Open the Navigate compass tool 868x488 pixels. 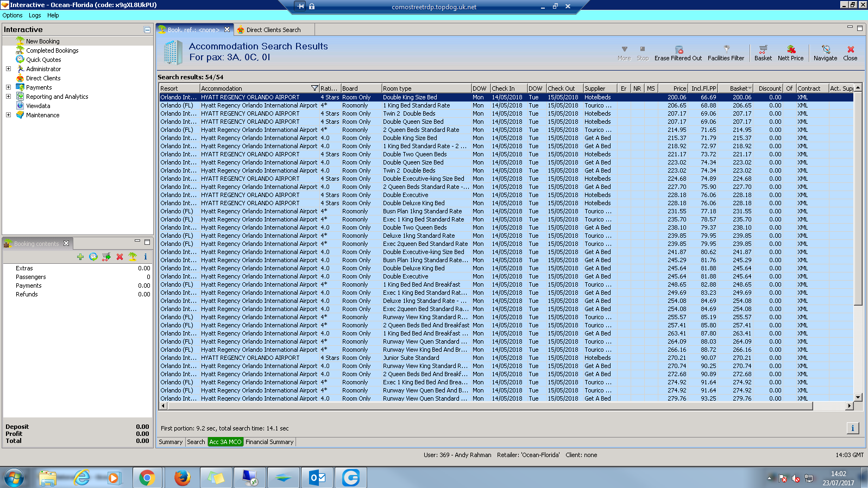(x=825, y=53)
